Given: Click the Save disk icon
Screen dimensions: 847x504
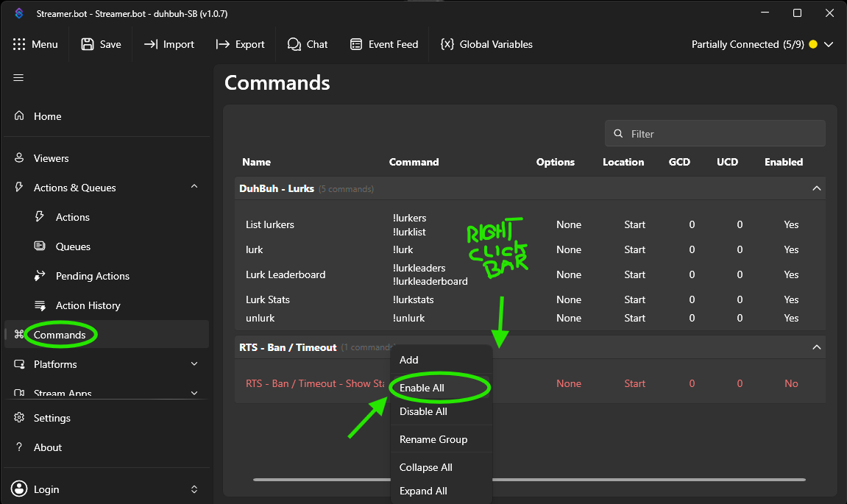Looking at the screenshot, I should coord(88,44).
